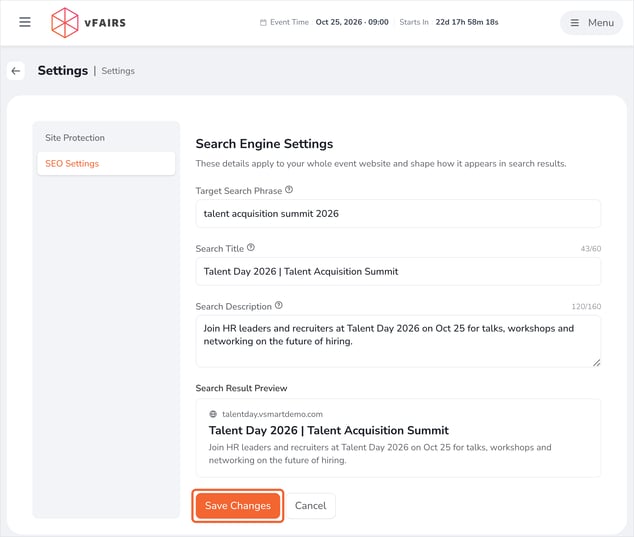Click the 'Search Engine Settings' heading
The height and width of the screenshot is (537, 634).
tap(264, 144)
